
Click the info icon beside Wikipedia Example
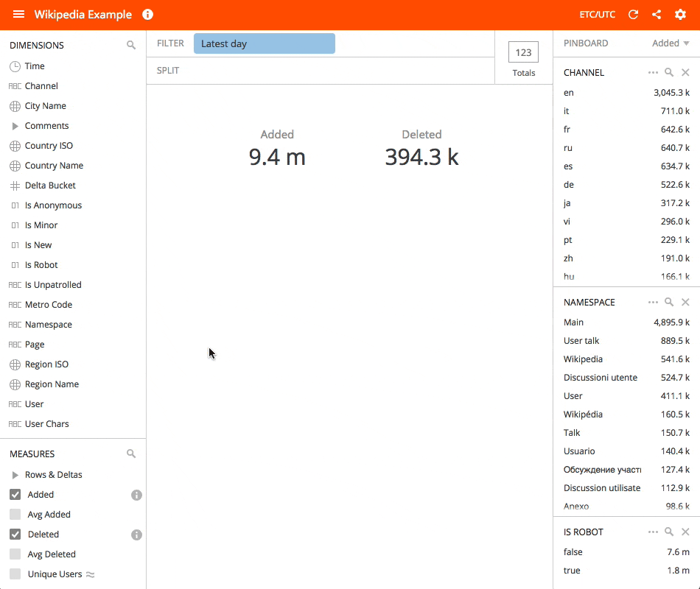tap(147, 15)
